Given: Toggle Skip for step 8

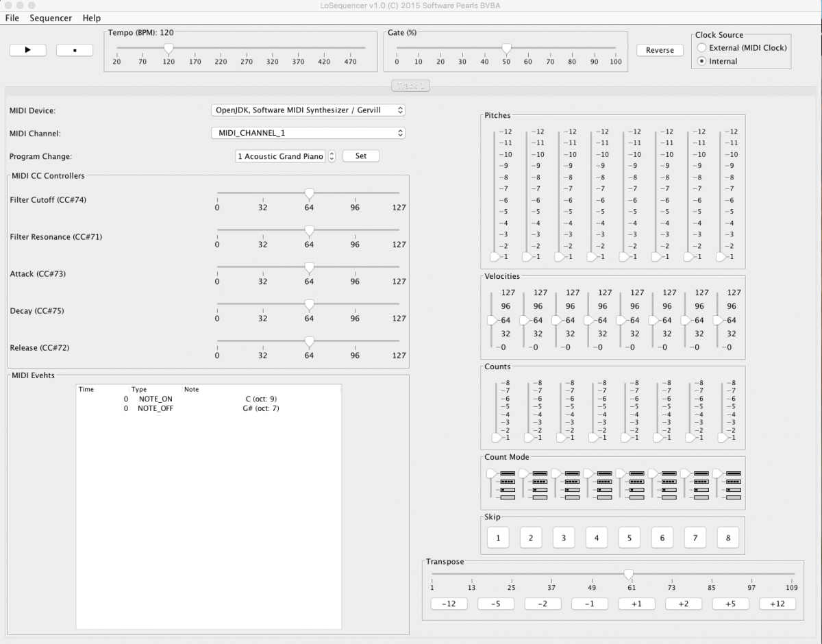Looking at the screenshot, I should [728, 538].
